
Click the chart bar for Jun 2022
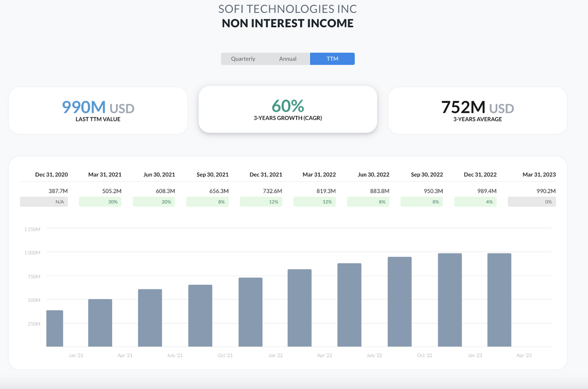coord(350,305)
